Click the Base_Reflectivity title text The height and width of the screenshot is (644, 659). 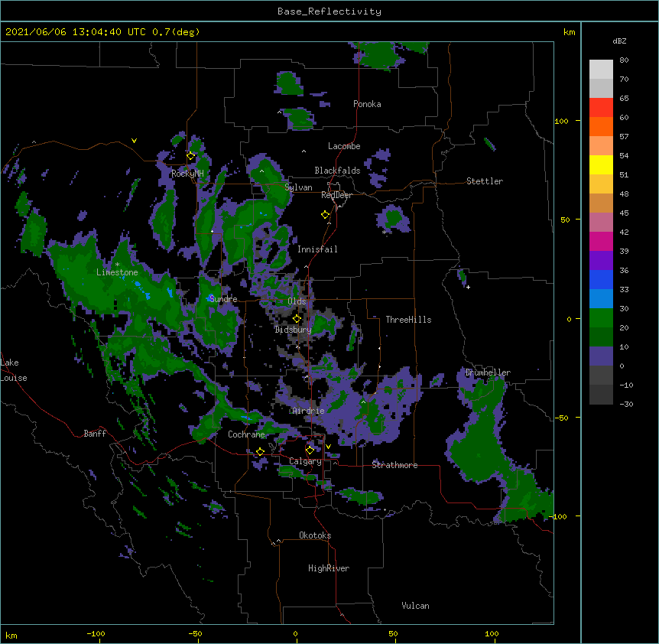pyautogui.click(x=329, y=11)
